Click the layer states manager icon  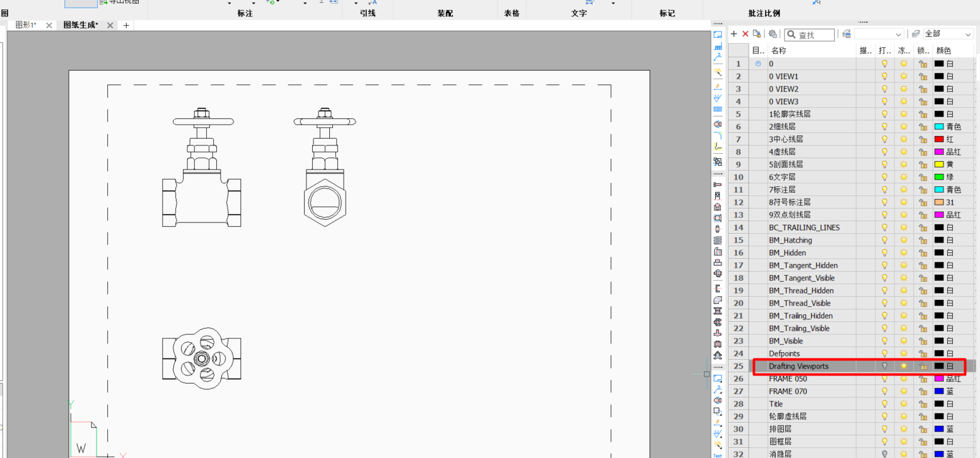click(847, 34)
